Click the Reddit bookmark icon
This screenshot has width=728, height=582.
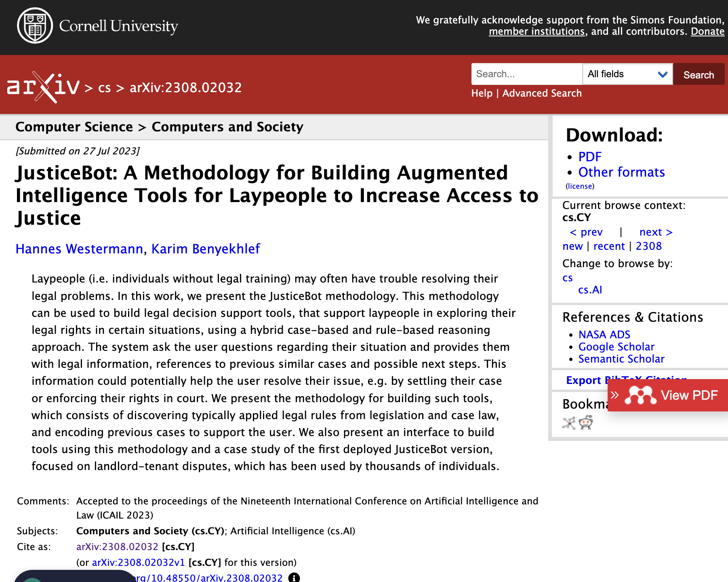tap(585, 423)
